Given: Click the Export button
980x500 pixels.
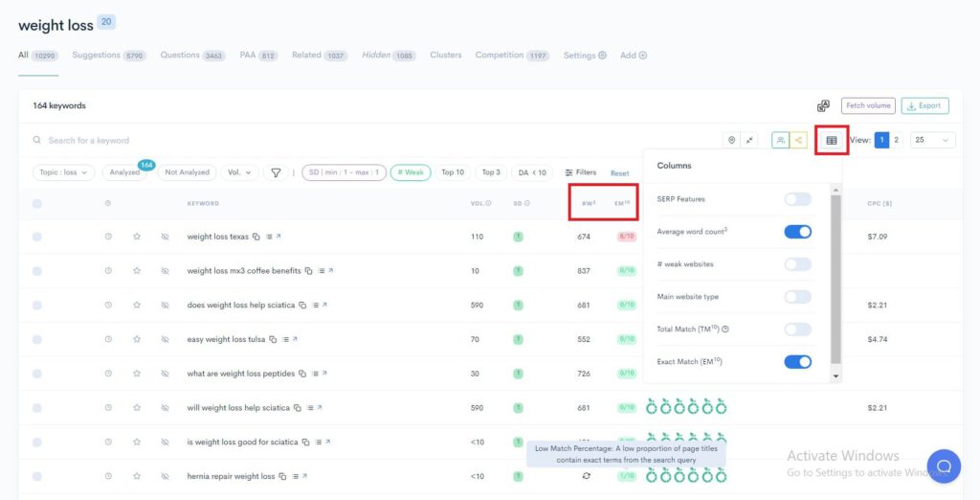Looking at the screenshot, I should (x=925, y=105).
